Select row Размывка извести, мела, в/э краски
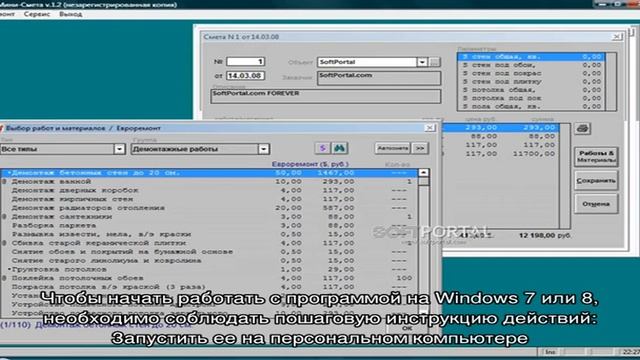Image resolution: width=640 pixels, height=360 pixels. click(x=209, y=234)
